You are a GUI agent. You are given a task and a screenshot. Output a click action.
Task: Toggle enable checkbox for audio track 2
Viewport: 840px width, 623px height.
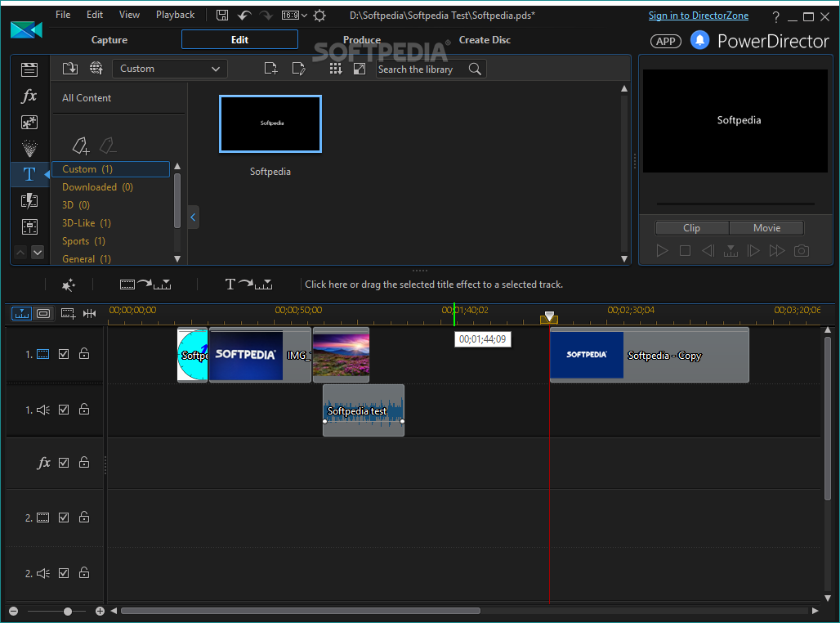click(x=64, y=573)
